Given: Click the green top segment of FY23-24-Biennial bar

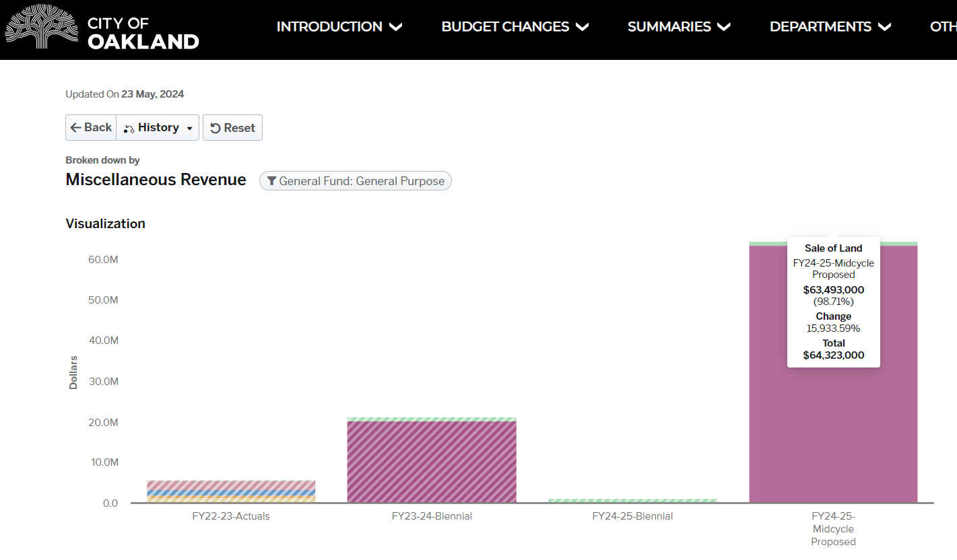Looking at the screenshot, I should [432, 419].
